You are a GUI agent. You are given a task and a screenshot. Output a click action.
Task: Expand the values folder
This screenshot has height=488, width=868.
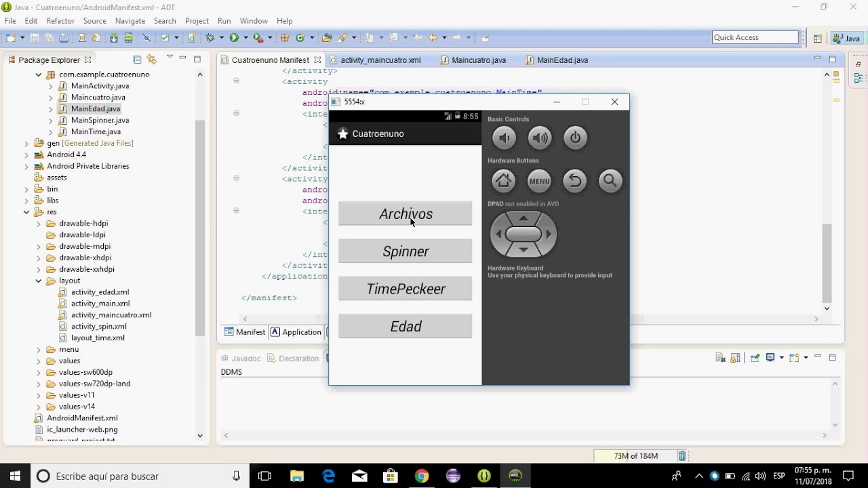click(x=39, y=361)
